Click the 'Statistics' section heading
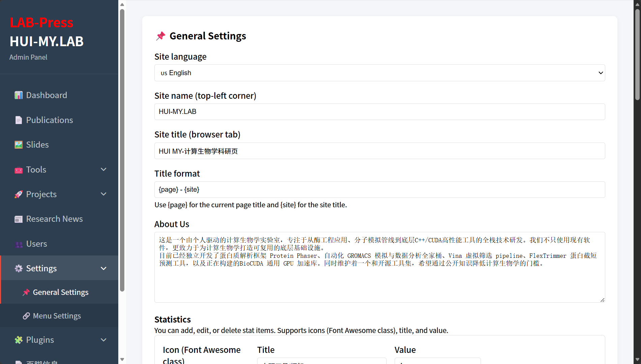The height and width of the screenshot is (364, 641). pos(173,320)
